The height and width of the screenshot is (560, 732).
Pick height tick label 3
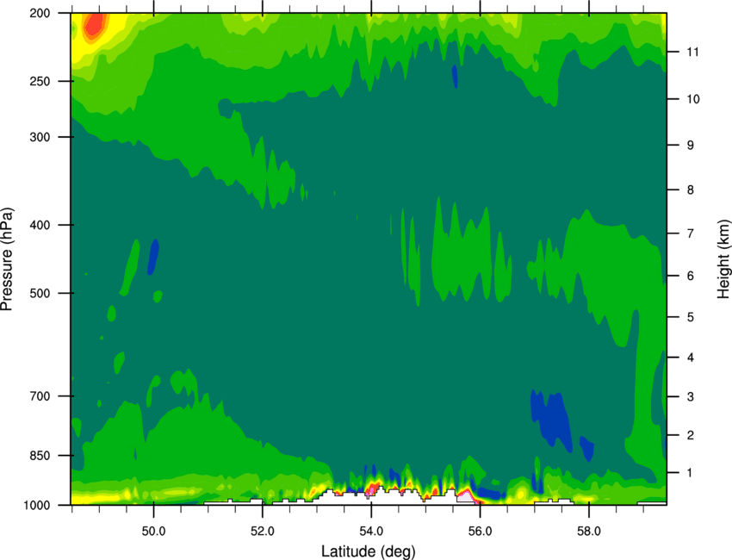pos(690,397)
